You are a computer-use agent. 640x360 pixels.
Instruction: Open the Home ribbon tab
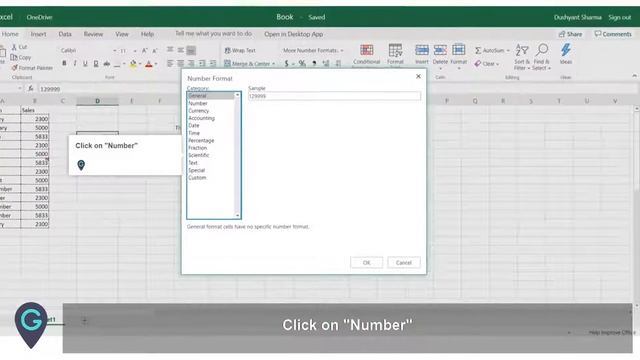[x=10, y=34]
